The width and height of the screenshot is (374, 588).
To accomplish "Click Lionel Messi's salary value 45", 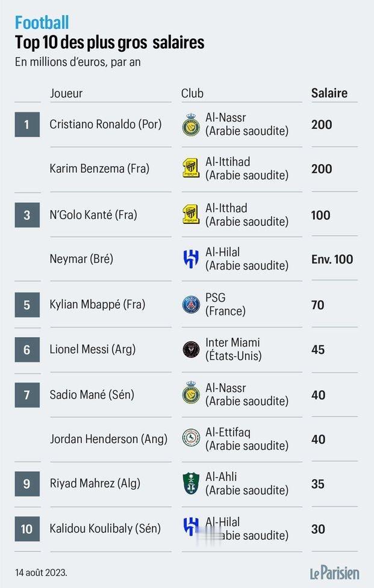I will click(x=318, y=350).
